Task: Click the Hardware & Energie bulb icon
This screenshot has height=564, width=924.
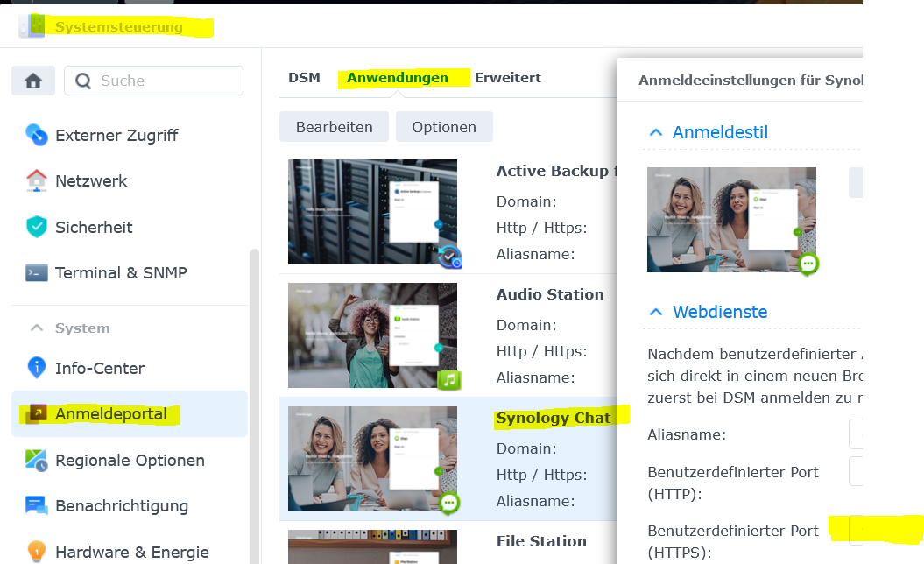Action: point(37,552)
